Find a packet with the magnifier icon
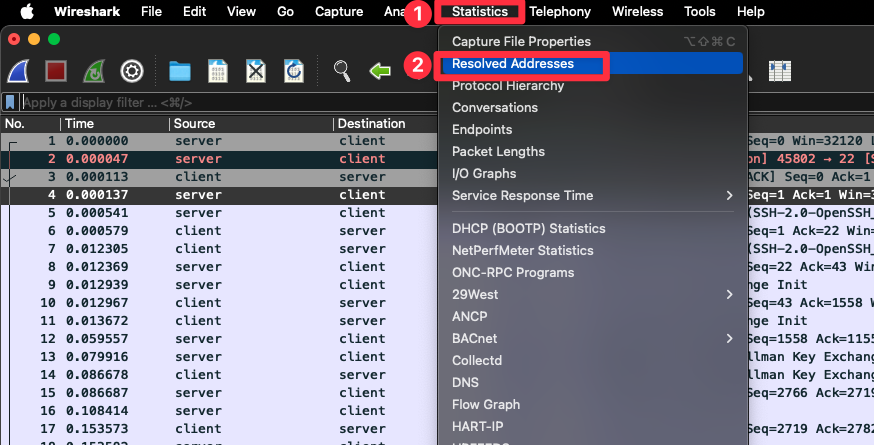Image resolution: width=874 pixels, height=445 pixels. pos(342,71)
